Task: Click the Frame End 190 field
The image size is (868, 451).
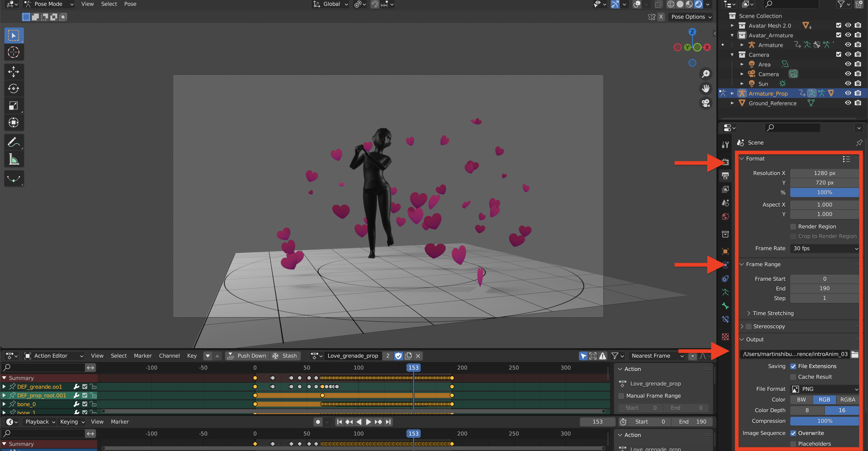Action: 824,288
